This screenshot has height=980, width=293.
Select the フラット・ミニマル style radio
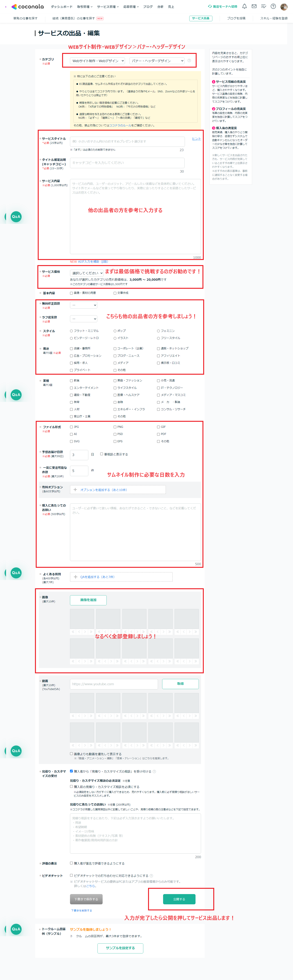coord(71,331)
